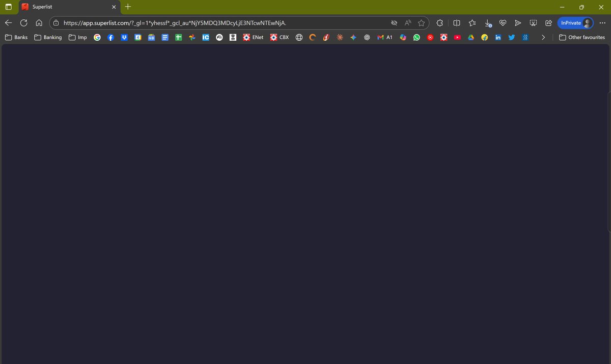Open the Screenshot tool icon
Viewport: 611px width, 364px height.
(534, 23)
